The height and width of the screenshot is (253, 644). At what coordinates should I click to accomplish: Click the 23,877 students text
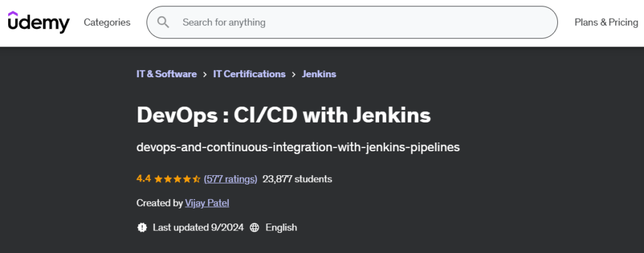297,179
